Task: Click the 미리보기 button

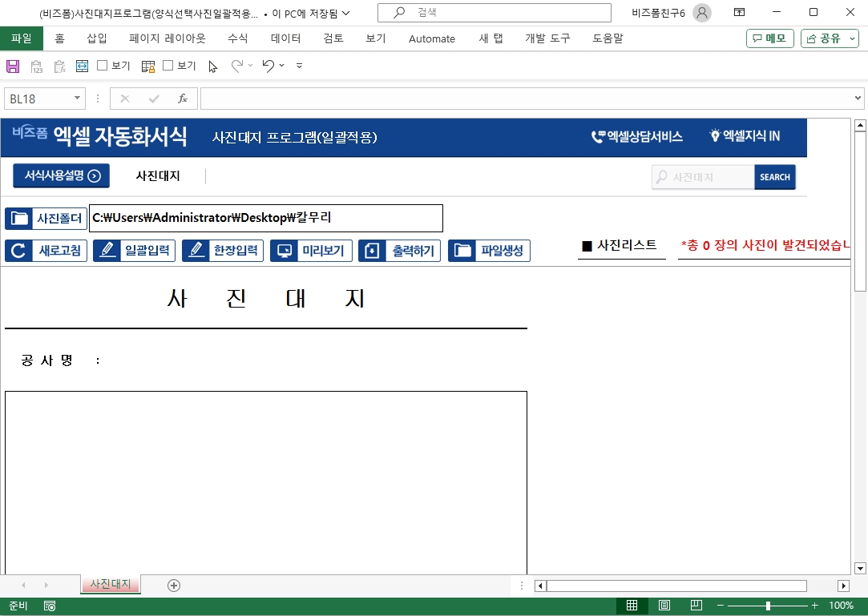Action: pyautogui.click(x=311, y=251)
